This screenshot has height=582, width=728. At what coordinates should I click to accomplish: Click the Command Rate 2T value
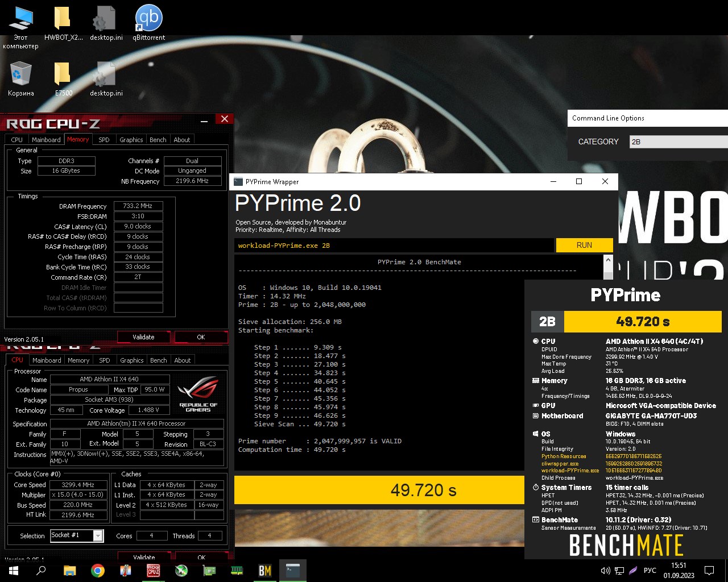(138, 277)
